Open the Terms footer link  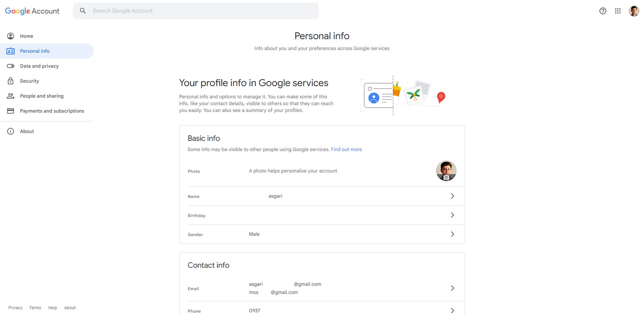pos(35,308)
